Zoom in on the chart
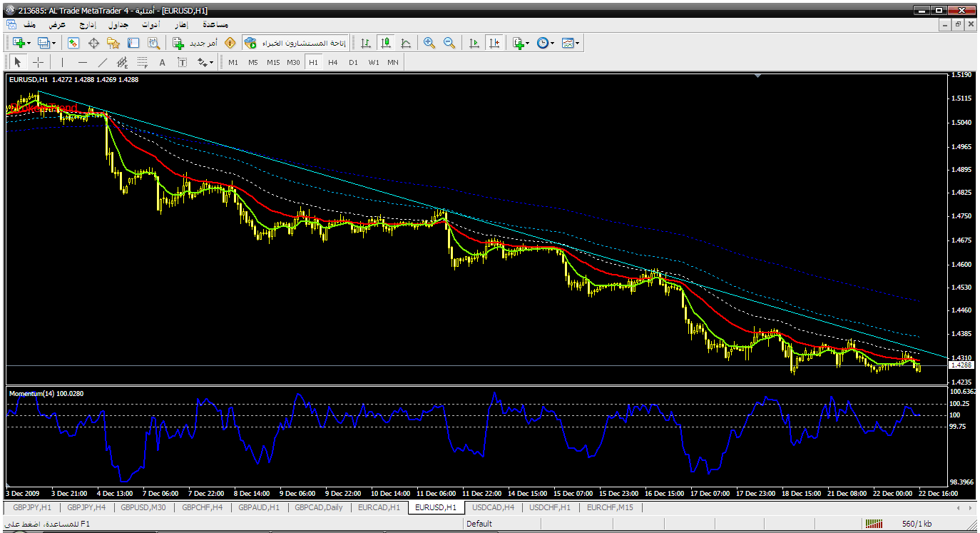This screenshot has height=533, width=980. (429, 43)
